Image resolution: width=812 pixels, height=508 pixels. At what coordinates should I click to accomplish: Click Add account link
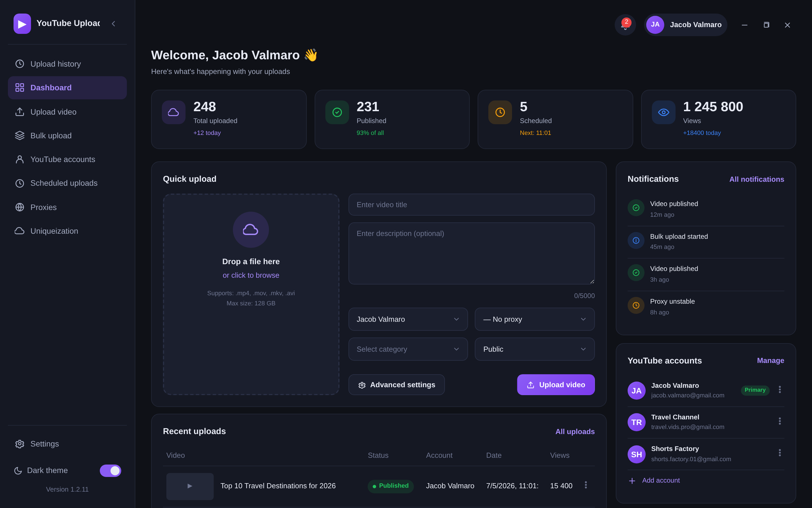point(654,480)
